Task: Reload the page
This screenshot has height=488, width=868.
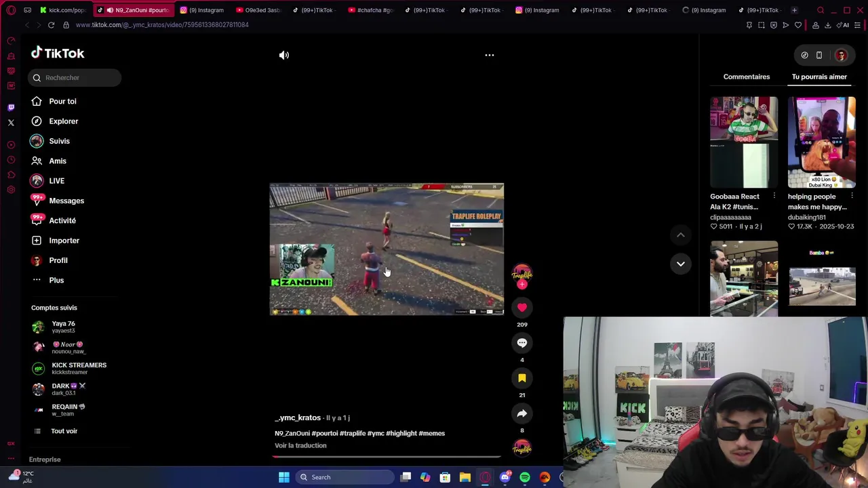Action: (51, 25)
